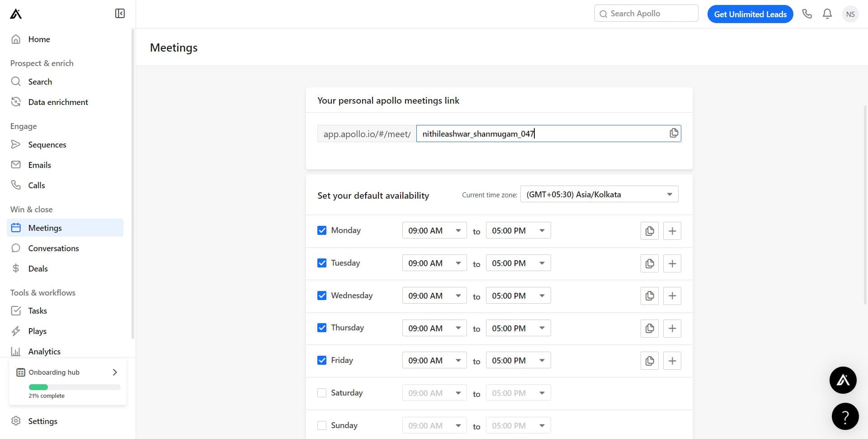Open Thursday's start time dropdown
Screen dimensions: 868x439
pyautogui.click(x=434, y=328)
